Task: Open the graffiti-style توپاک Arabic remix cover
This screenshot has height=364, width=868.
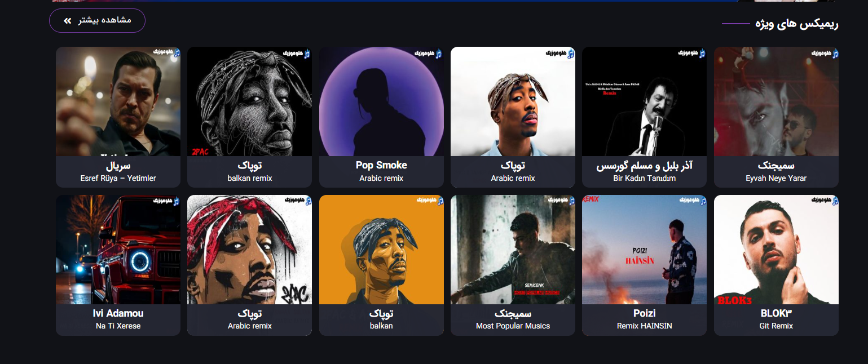Action: pyautogui.click(x=249, y=250)
